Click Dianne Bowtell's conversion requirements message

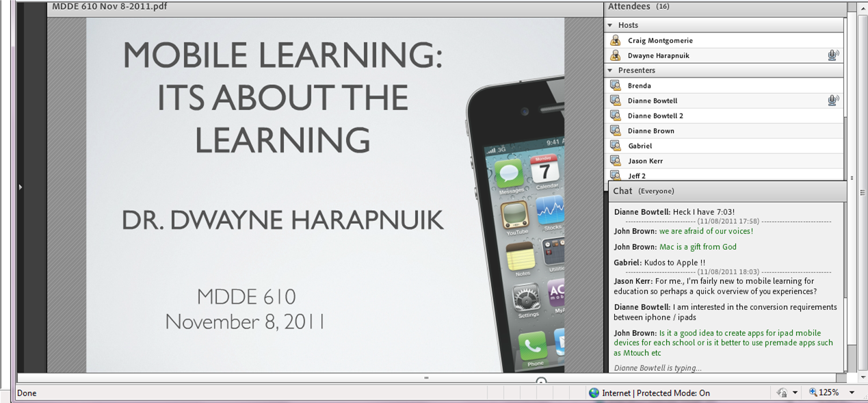pos(725,312)
